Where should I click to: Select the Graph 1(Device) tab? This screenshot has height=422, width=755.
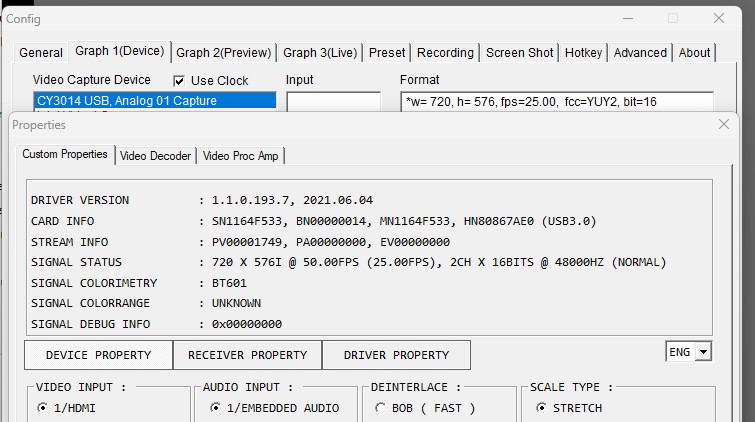point(119,51)
